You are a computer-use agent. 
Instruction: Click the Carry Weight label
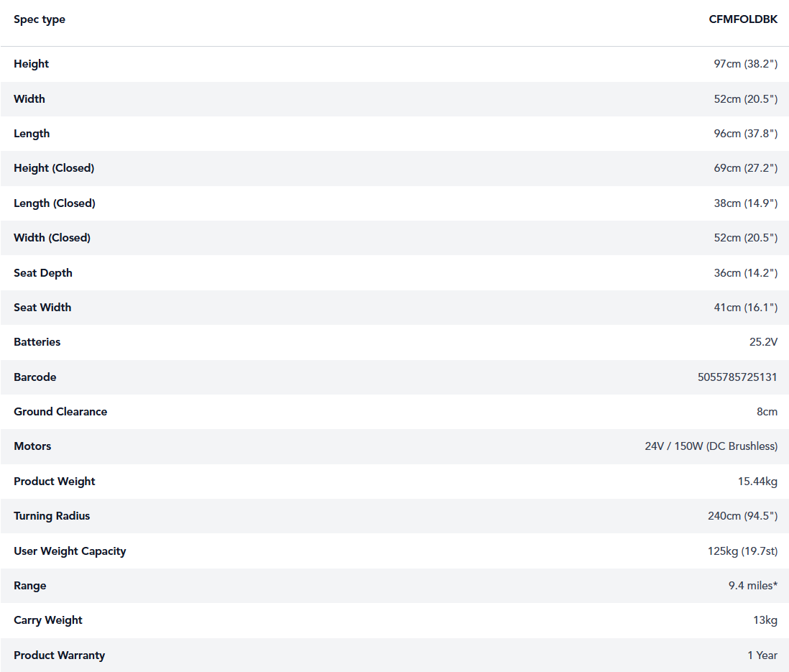coord(48,620)
